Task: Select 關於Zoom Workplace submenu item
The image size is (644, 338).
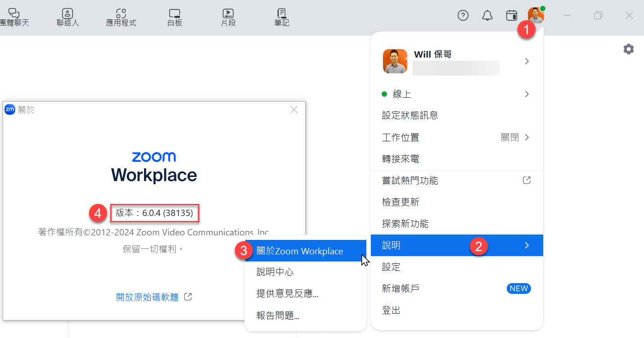Action: click(x=306, y=251)
